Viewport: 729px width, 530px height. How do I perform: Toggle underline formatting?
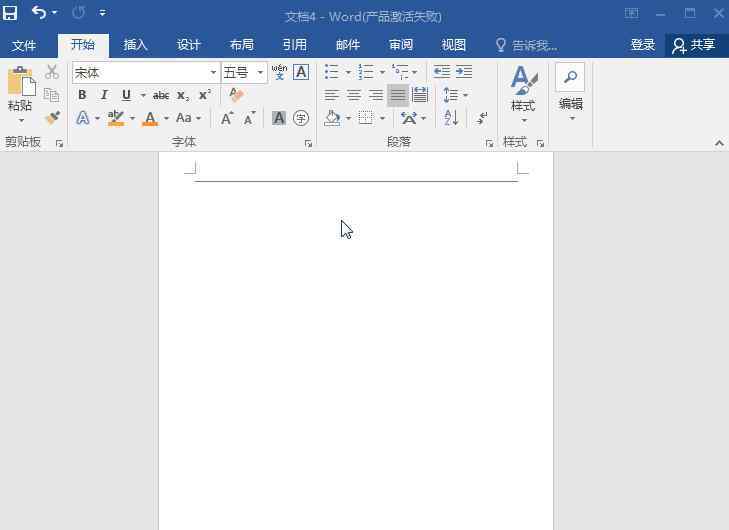(126, 95)
